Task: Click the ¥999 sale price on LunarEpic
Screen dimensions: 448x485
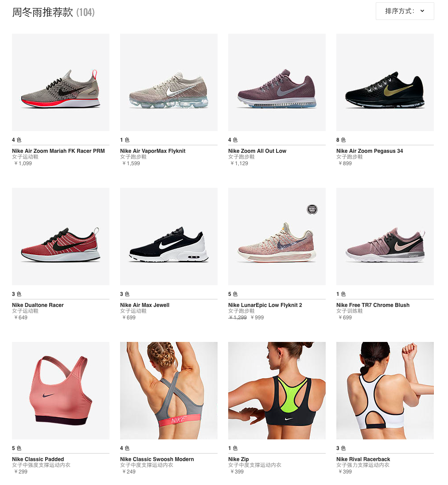Action: tap(257, 317)
